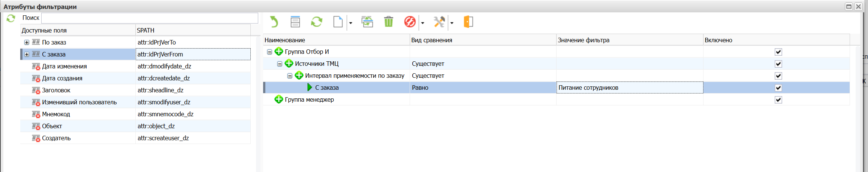This screenshot has height=172, width=868.
Task: Click the green undo arrow icon
Action: pos(274,22)
